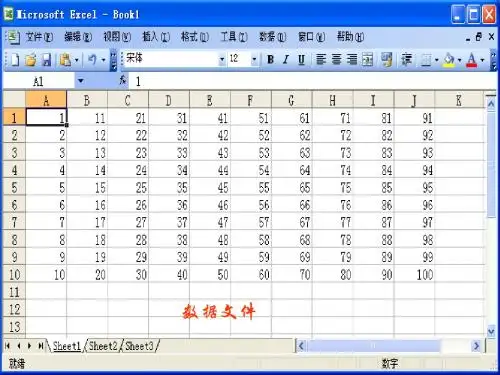Switch to the Sheet2 tab
Screen dimensions: 500x375
(x=103, y=346)
